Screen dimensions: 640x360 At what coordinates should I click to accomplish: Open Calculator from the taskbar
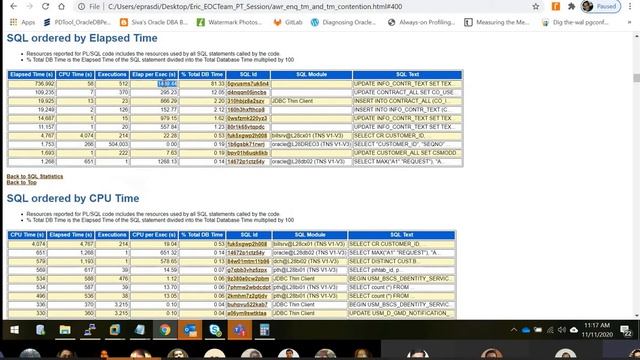click(x=264, y=330)
